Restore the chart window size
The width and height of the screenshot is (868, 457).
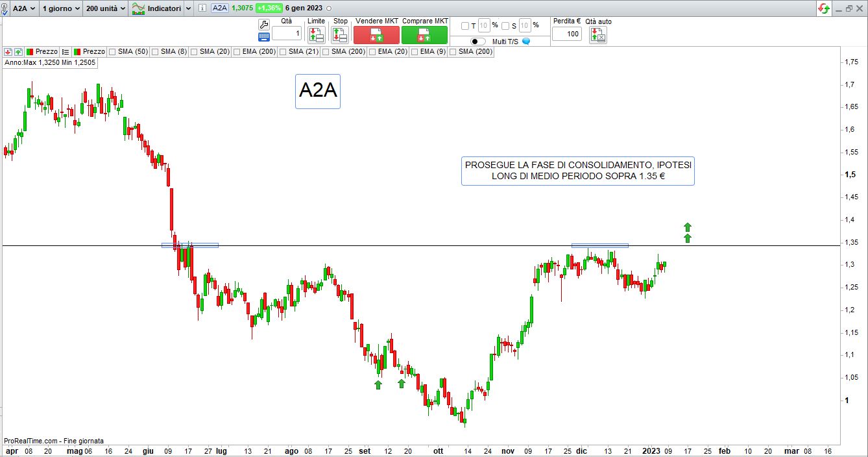pos(849,8)
